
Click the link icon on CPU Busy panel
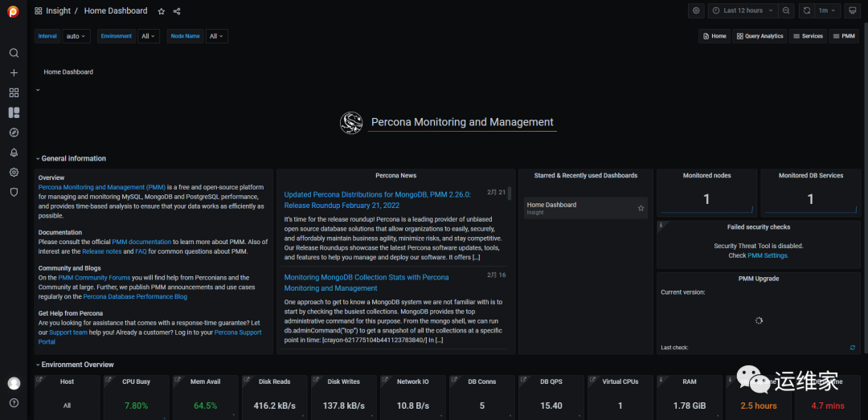point(108,380)
